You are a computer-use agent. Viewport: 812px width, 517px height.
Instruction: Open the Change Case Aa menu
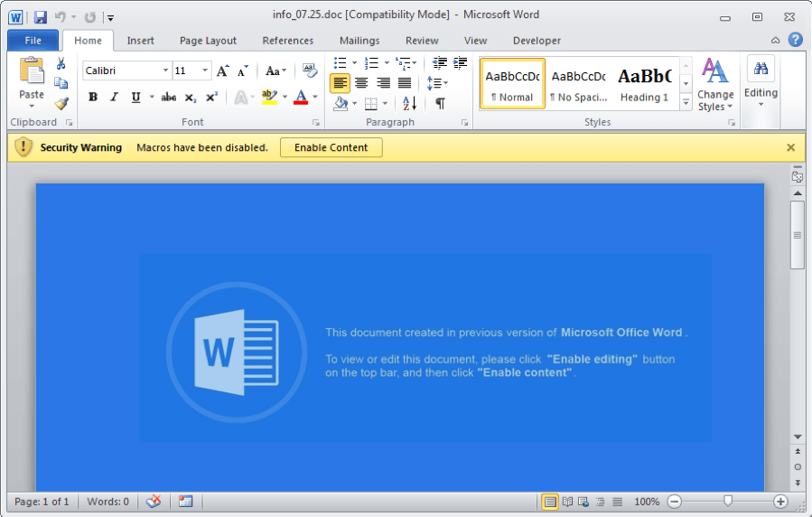275,70
